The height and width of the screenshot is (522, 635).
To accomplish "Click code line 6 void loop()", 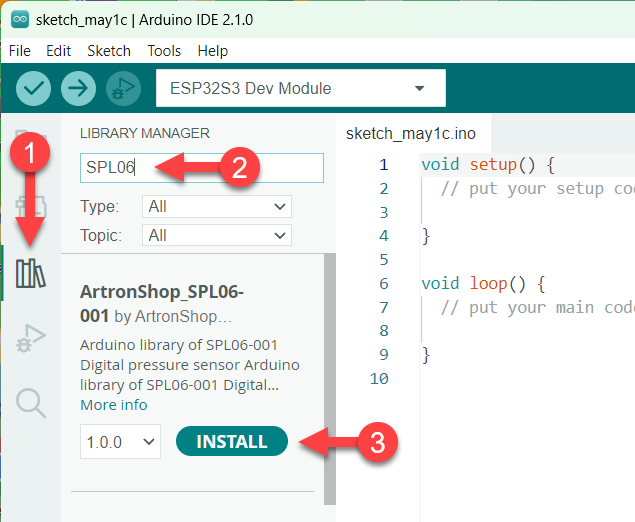I will click(483, 283).
